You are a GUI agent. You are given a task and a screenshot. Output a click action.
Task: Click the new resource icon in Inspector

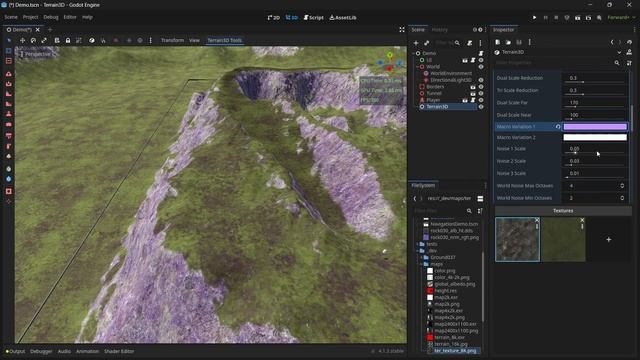pos(498,42)
